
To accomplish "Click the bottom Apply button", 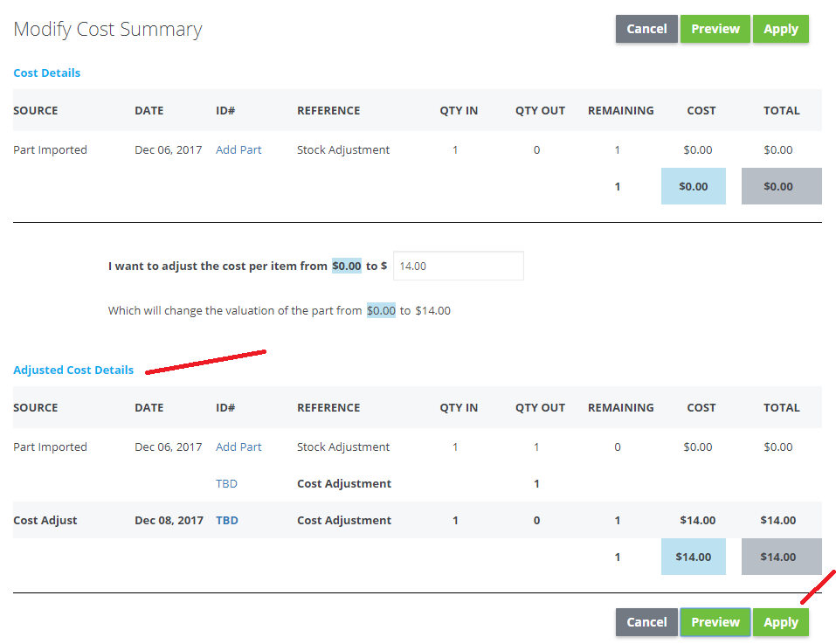I will [x=781, y=622].
